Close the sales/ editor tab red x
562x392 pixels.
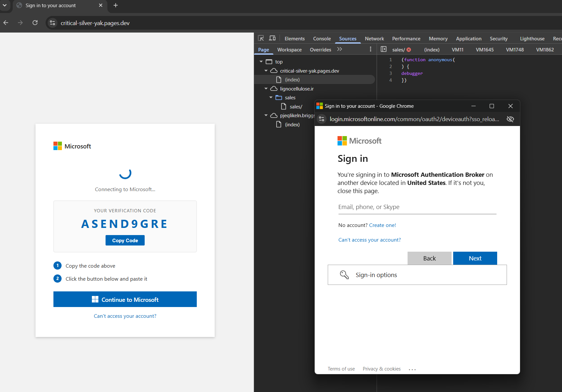point(409,50)
